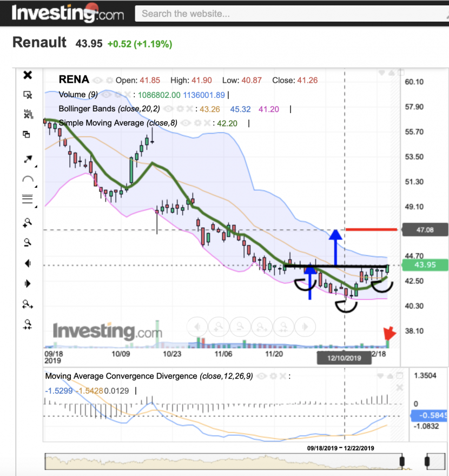The image size is (449, 476).
Task: Hide the Simple Moving Average with eye icon
Action: click(x=186, y=123)
